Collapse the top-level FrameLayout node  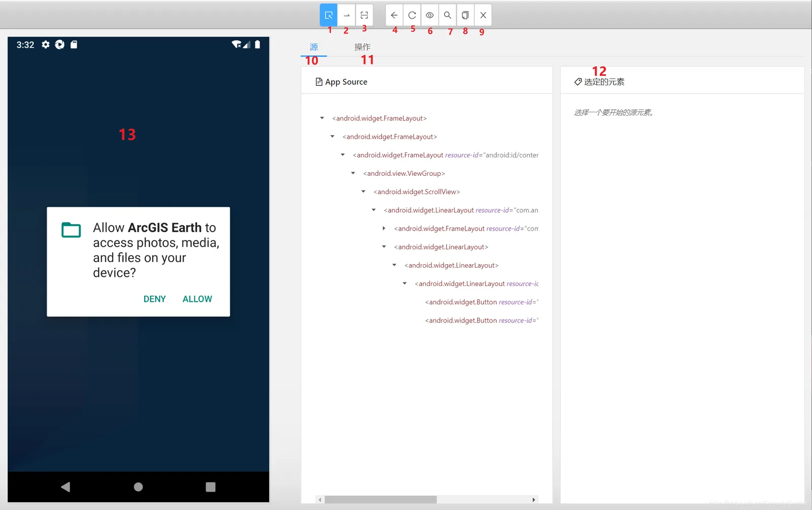point(322,118)
